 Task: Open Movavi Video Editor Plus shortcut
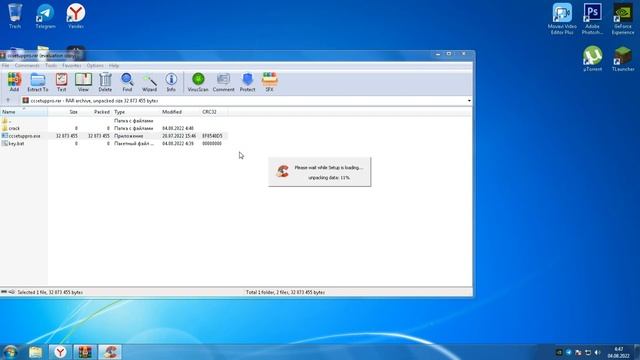(x=562, y=19)
